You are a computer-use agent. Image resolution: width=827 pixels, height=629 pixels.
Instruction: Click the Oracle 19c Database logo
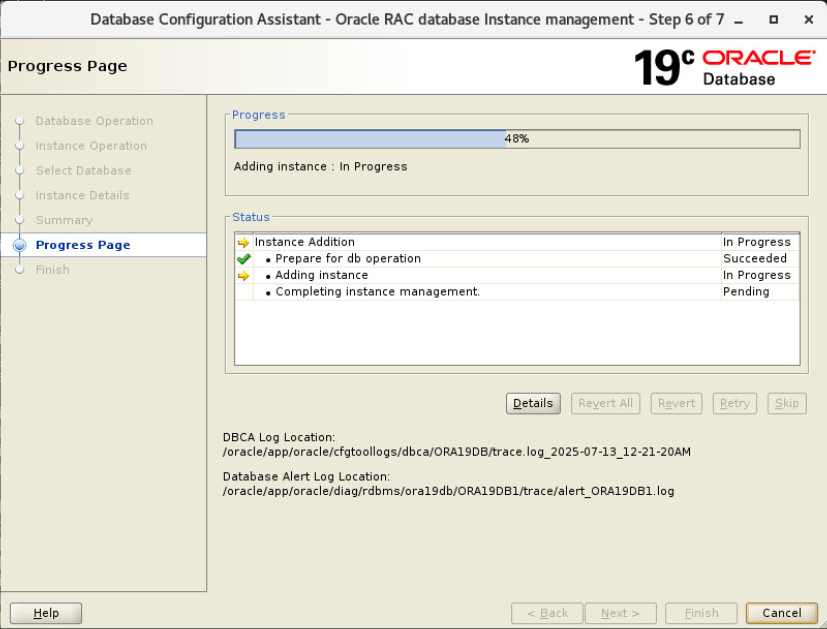725,67
